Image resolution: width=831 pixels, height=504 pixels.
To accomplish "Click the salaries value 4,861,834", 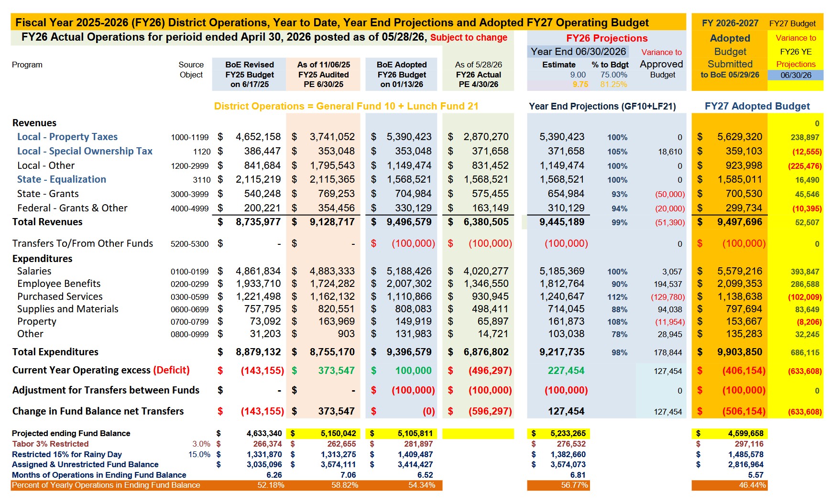I will point(258,271).
